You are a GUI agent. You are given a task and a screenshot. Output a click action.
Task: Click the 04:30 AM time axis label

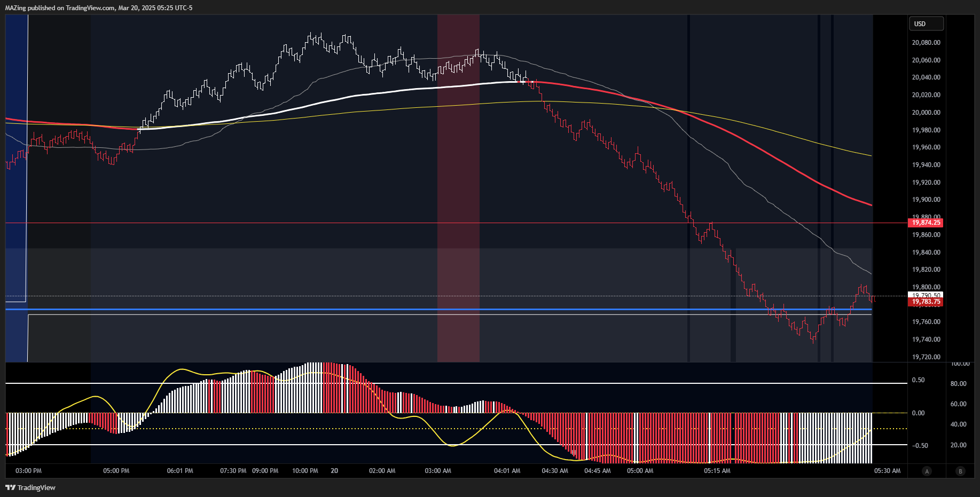coord(555,471)
